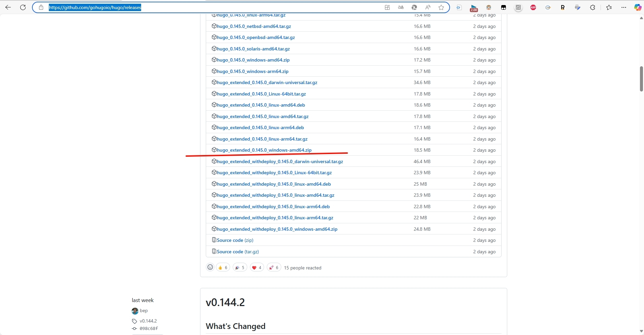Viewport: 644px width, 335px height.
Task: Start Read Aloud from the address bar
Action: click(428, 7)
